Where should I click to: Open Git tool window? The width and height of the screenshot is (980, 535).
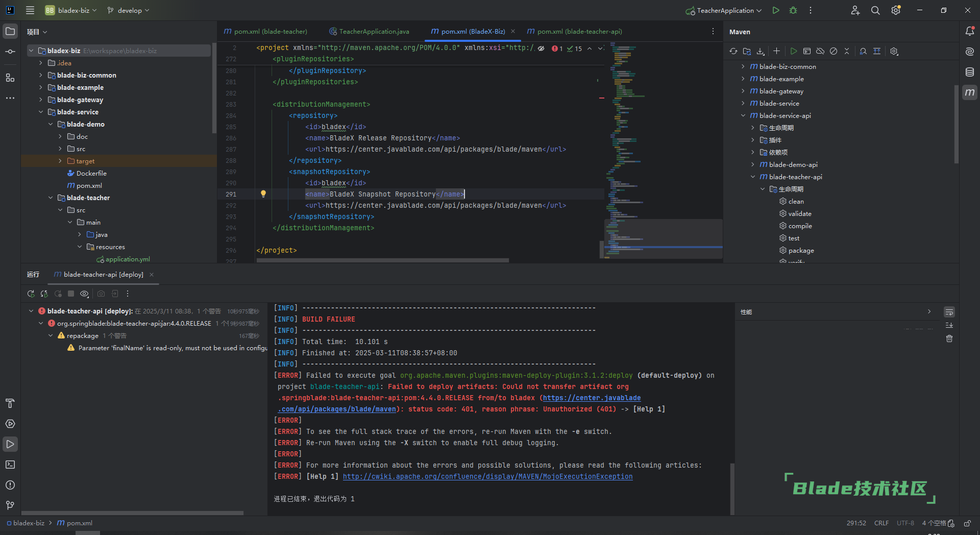pos(10,505)
